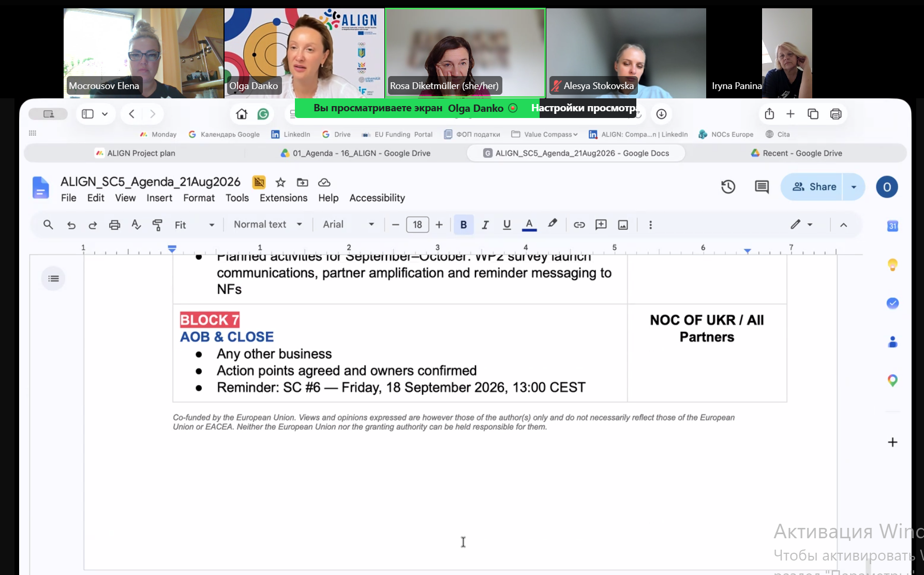Open Contacts side panel
Screen dimensions: 924x575
(892, 342)
